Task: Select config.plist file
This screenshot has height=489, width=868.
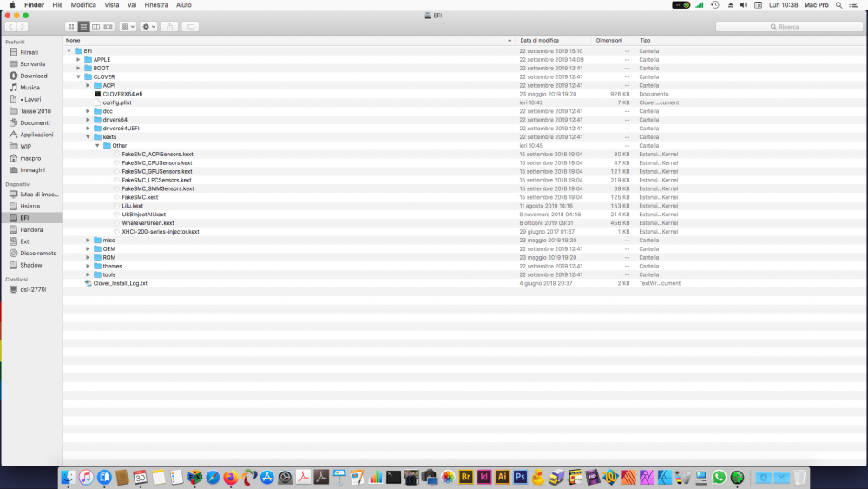Action: click(x=117, y=102)
